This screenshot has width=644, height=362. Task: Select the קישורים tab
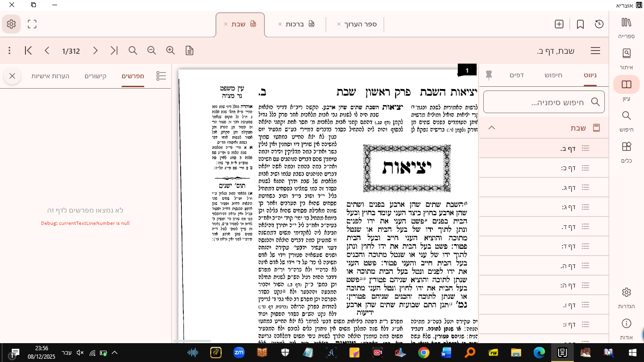(x=96, y=76)
